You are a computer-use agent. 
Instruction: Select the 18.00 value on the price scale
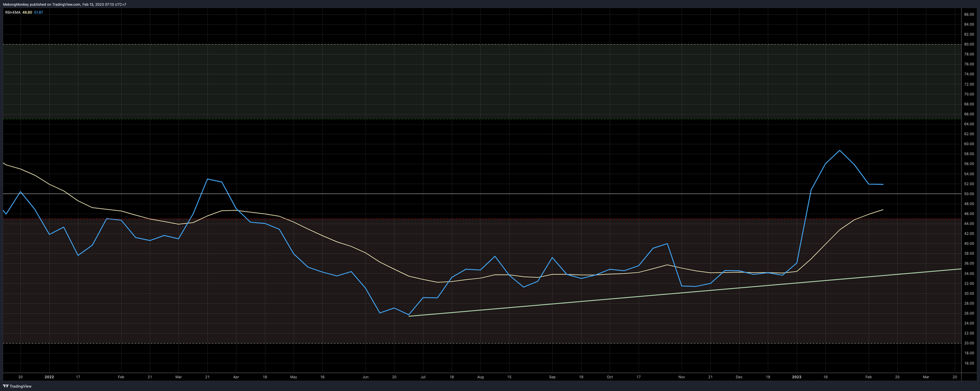969,353
